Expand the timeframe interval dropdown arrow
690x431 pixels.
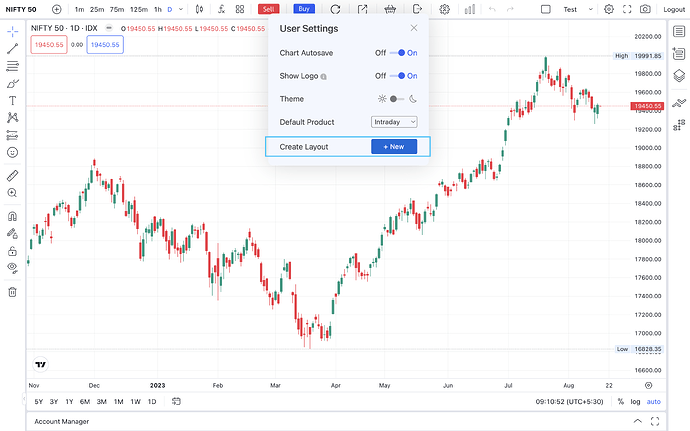pyautogui.click(x=180, y=9)
